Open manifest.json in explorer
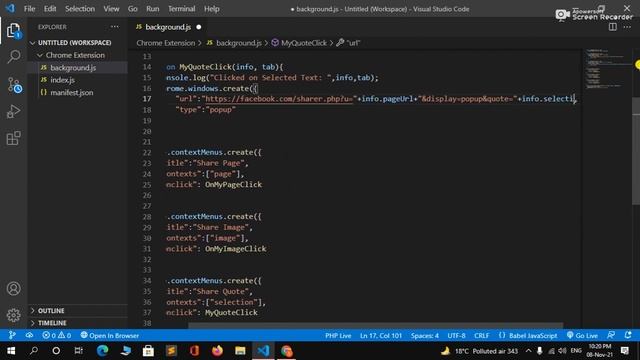 click(x=71, y=93)
